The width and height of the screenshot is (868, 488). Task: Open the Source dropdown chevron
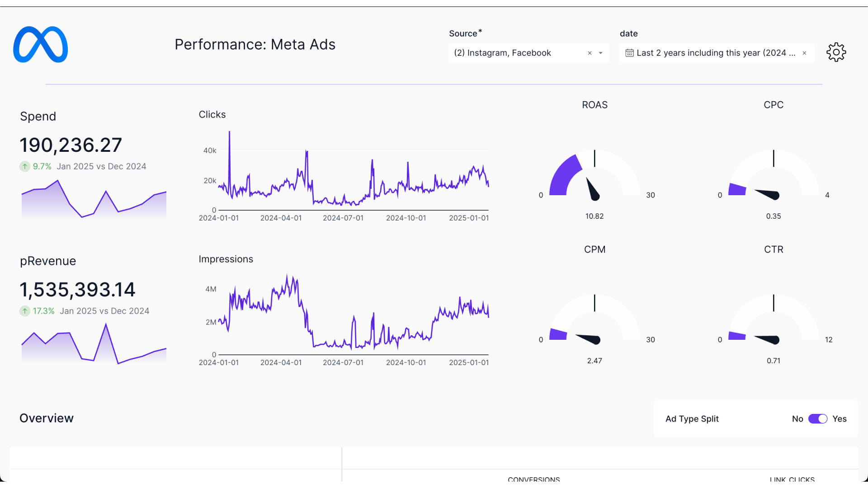click(601, 53)
